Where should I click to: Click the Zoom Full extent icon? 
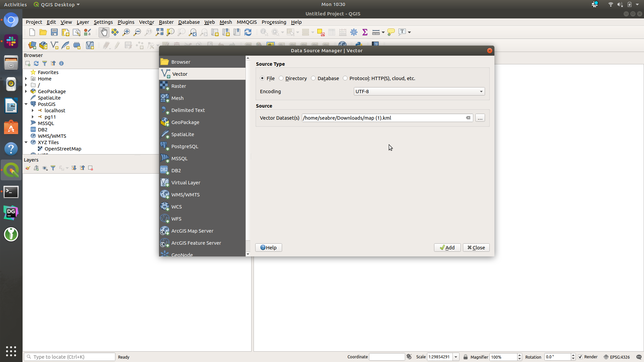[x=159, y=32]
